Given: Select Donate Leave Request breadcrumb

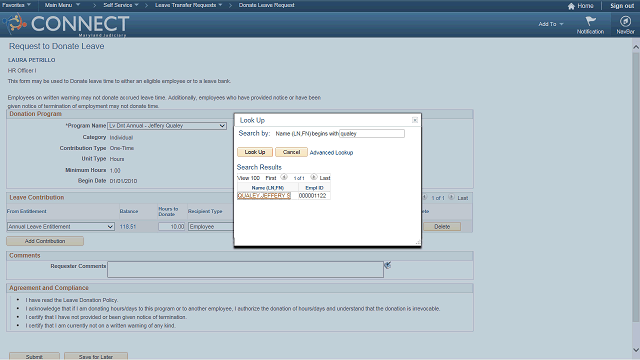Looking at the screenshot, I should pos(267,5).
